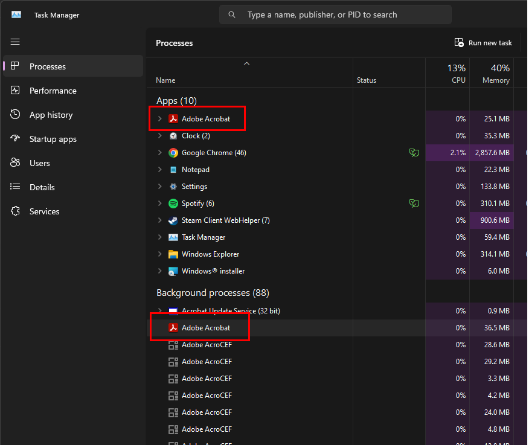
Task: Expand the Windows Explorer group
Action: coord(160,254)
